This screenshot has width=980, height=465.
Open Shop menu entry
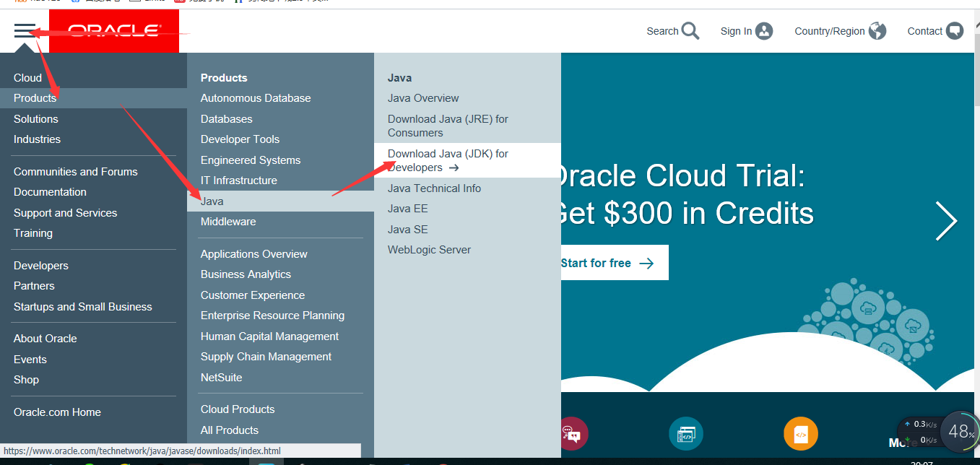coord(26,380)
